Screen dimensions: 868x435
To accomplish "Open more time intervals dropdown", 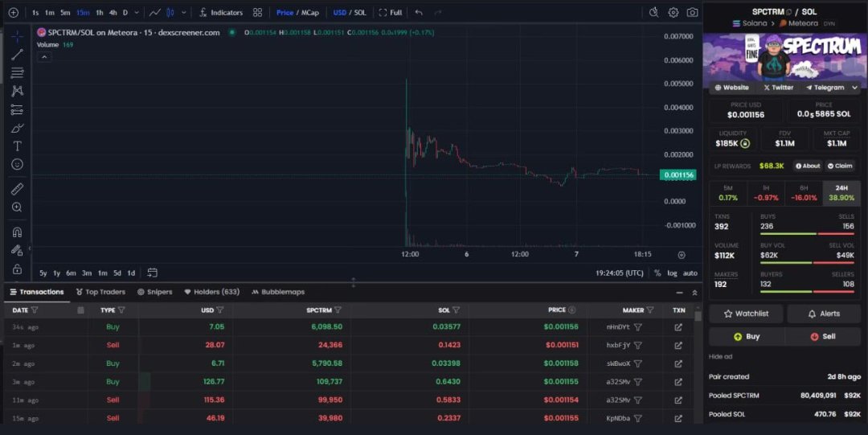I will tap(137, 13).
